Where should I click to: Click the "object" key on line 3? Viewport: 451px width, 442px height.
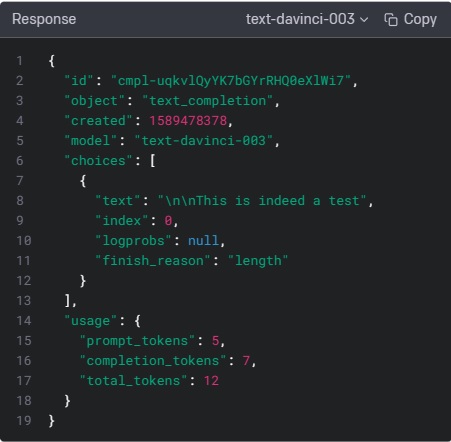(94, 101)
